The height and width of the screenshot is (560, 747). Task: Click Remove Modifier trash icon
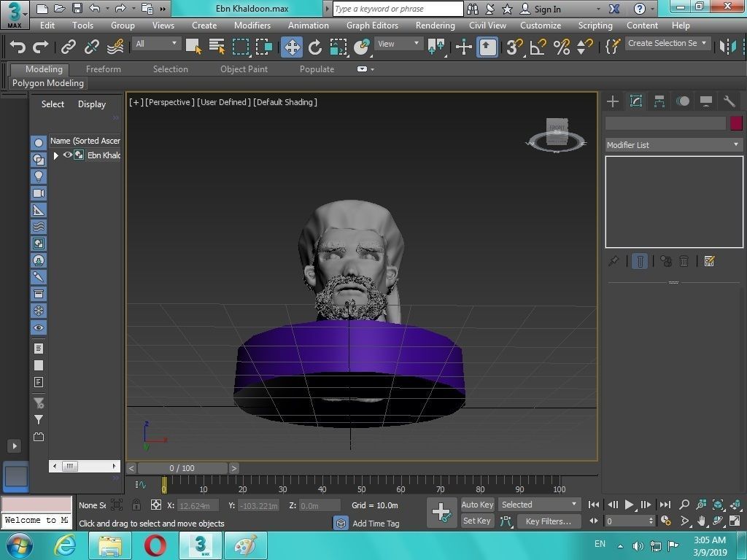[x=684, y=261]
